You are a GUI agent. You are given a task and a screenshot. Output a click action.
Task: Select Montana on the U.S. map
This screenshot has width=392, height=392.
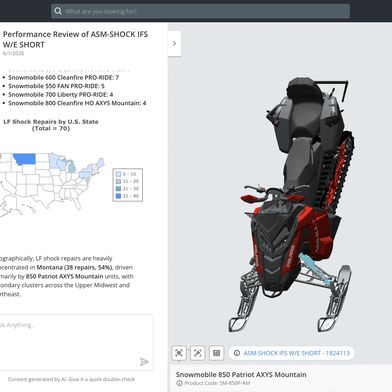tap(25, 159)
